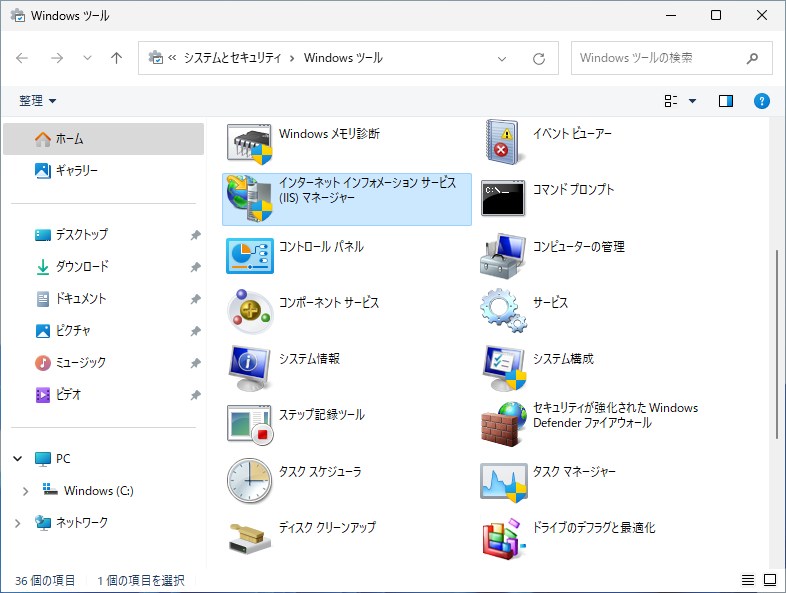This screenshot has width=786, height=593.
Task: Go up one folder level
Action: tap(116, 58)
